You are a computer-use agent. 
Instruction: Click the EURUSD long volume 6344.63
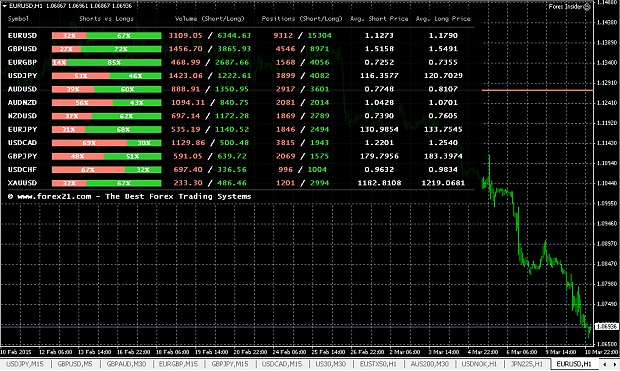[x=234, y=36]
